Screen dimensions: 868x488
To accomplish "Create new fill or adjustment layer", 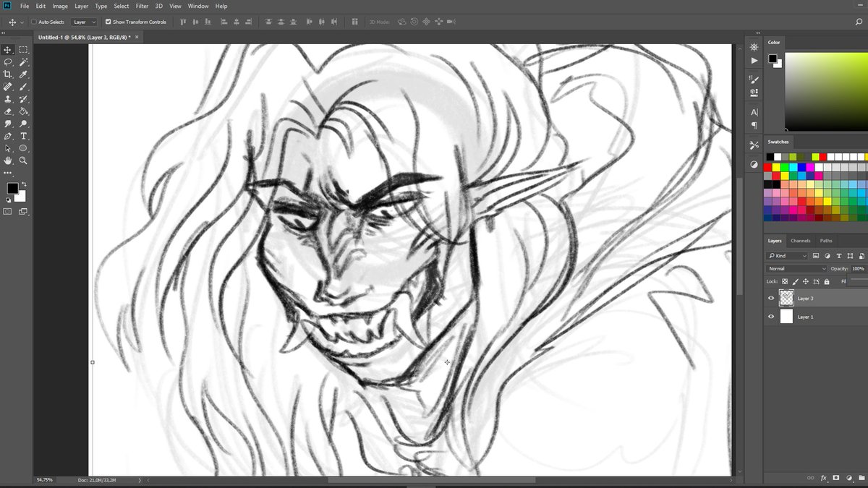I will tap(849, 478).
